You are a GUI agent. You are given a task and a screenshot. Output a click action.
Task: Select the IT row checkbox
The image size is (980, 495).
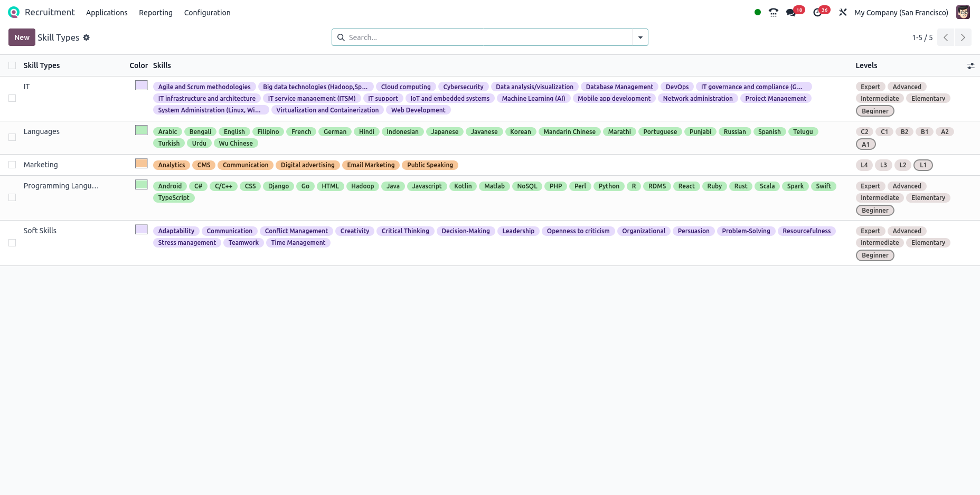[12, 98]
